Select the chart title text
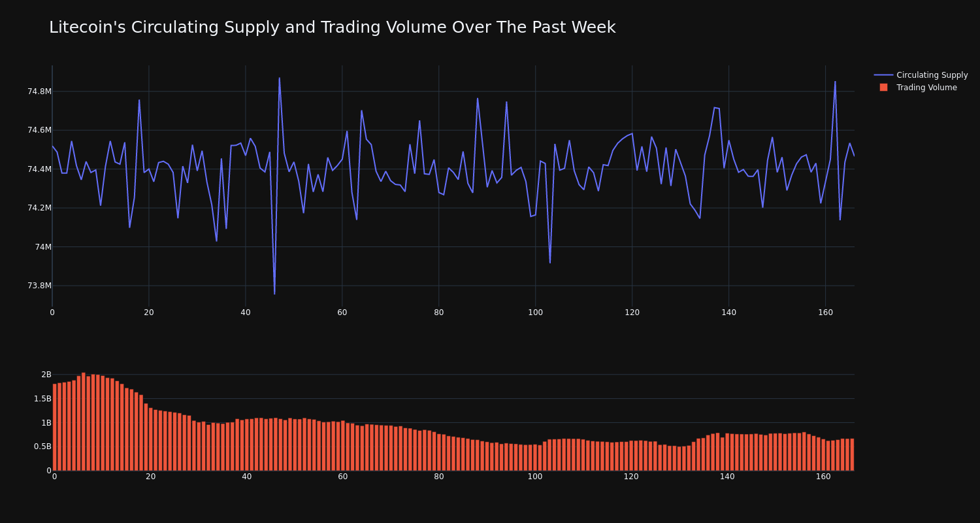 332,27
